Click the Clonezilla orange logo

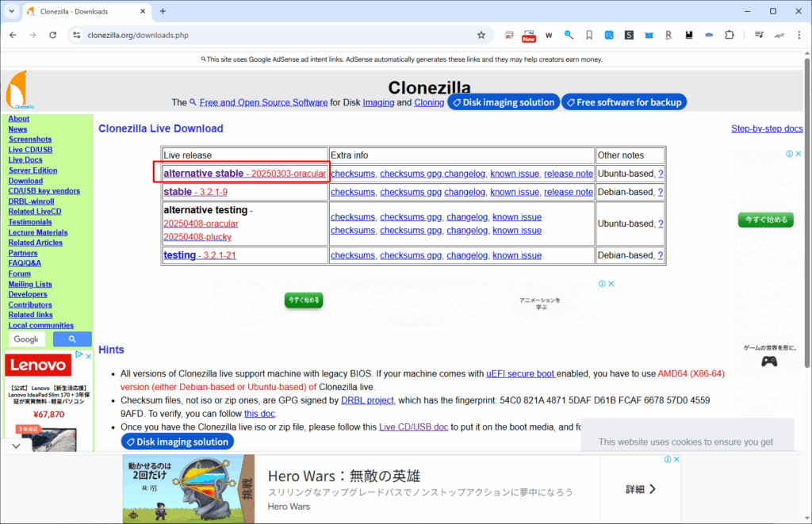[19, 89]
